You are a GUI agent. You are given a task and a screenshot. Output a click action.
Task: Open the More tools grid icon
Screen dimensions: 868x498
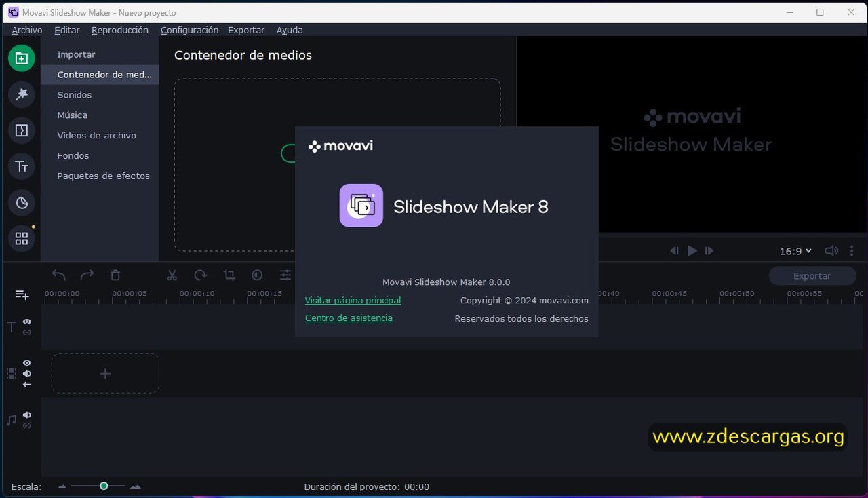pos(22,238)
